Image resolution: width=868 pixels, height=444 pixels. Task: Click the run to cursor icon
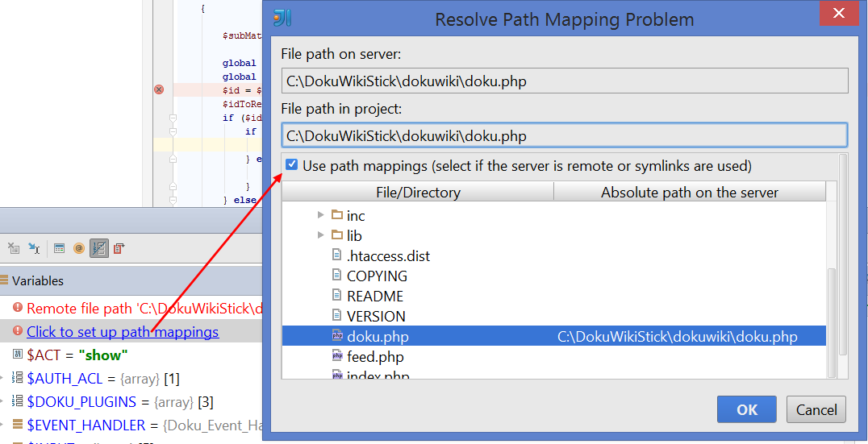pos(35,248)
